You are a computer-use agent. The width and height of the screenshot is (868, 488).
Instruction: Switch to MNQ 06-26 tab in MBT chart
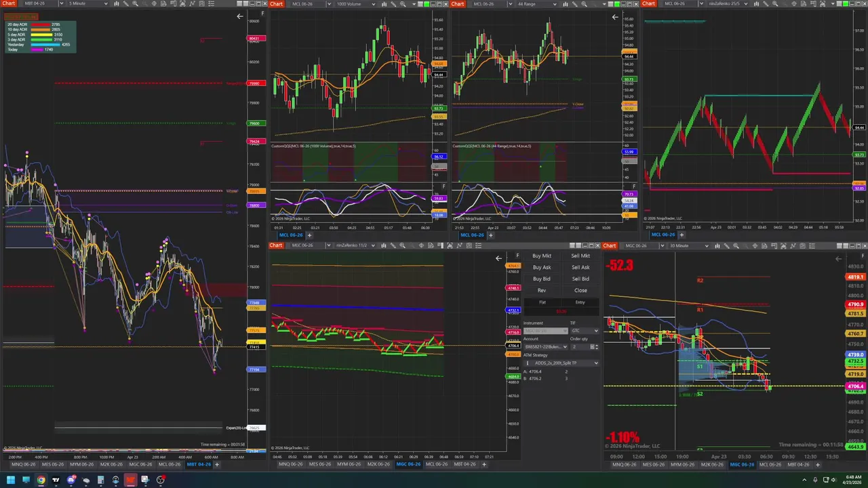tap(24, 464)
